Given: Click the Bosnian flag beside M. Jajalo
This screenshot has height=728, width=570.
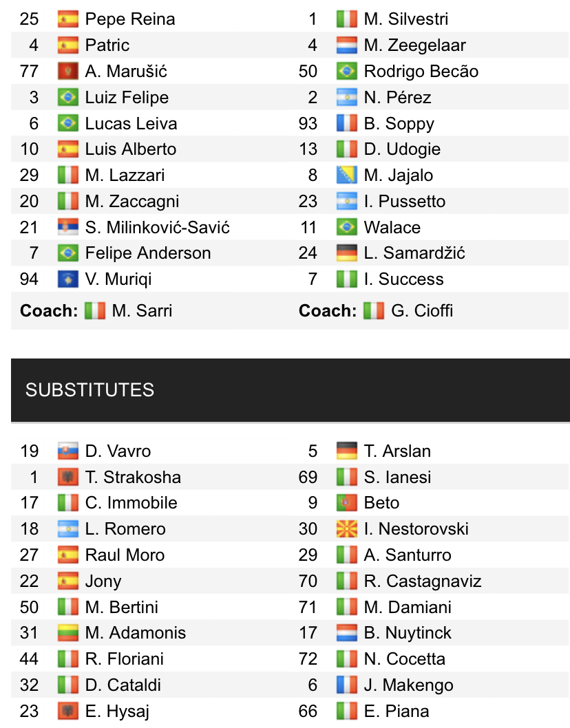Looking at the screenshot, I should (347, 175).
